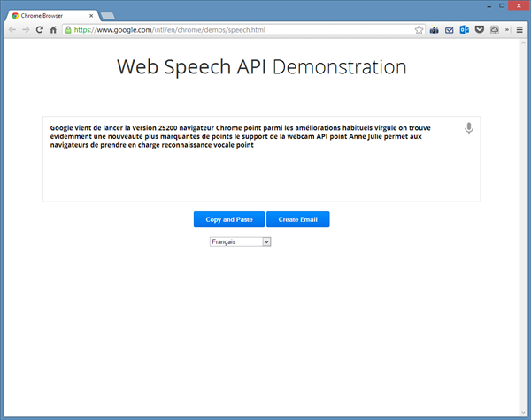Go back to the previous page
The image size is (531, 420).
coord(12,29)
